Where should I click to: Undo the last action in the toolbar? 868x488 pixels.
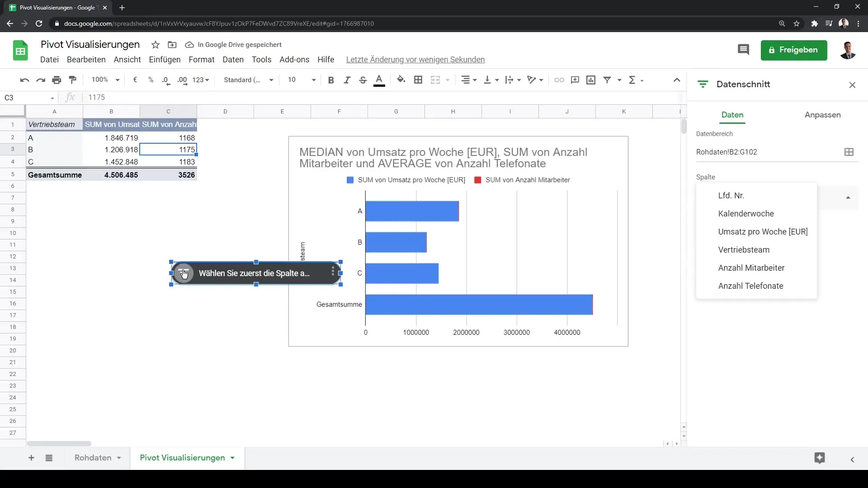[x=24, y=80]
